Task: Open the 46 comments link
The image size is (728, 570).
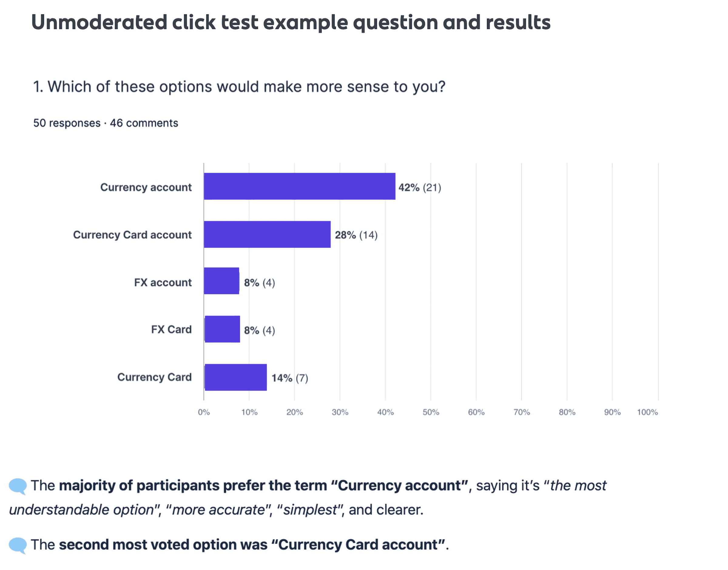Action: pos(144,123)
